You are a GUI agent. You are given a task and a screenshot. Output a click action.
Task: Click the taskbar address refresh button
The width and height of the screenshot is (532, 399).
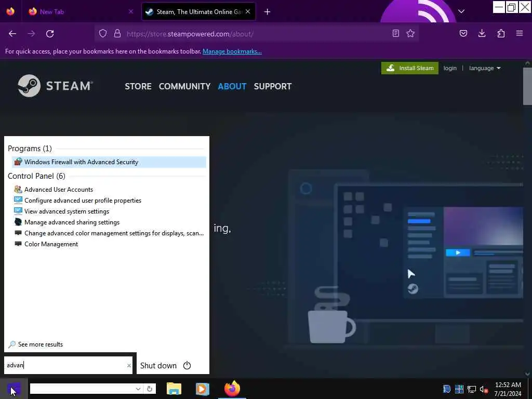150,389
